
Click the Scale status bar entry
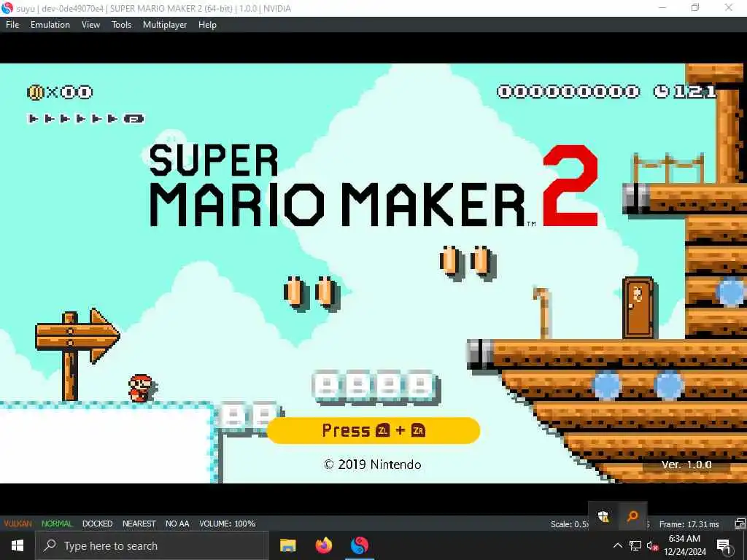(569, 524)
